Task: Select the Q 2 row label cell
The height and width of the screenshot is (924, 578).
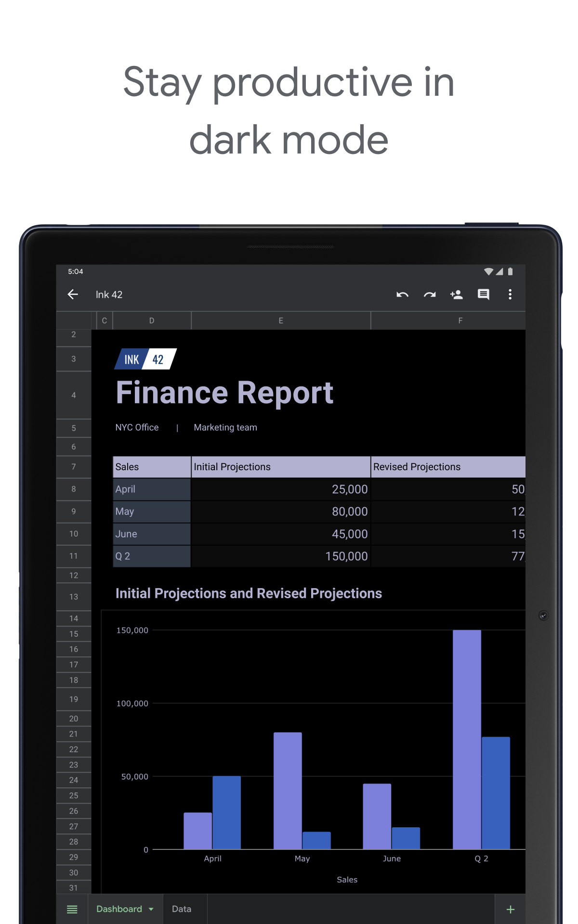Action: [x=152, y=556]
